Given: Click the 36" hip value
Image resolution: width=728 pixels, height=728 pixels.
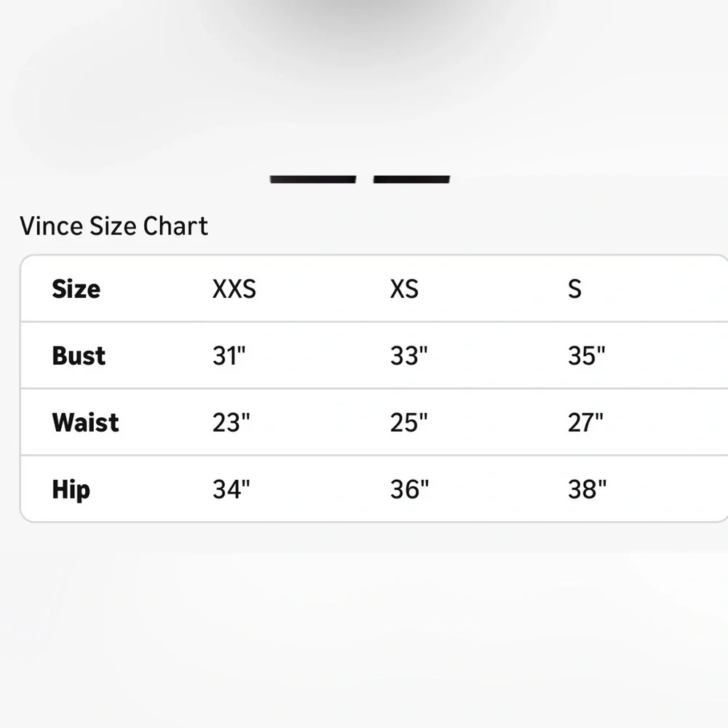Looking at the screenshot, I should click(409, 489).
